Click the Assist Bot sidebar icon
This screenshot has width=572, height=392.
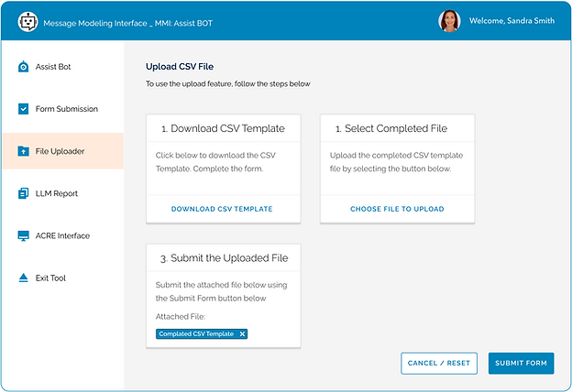(23, 67)
